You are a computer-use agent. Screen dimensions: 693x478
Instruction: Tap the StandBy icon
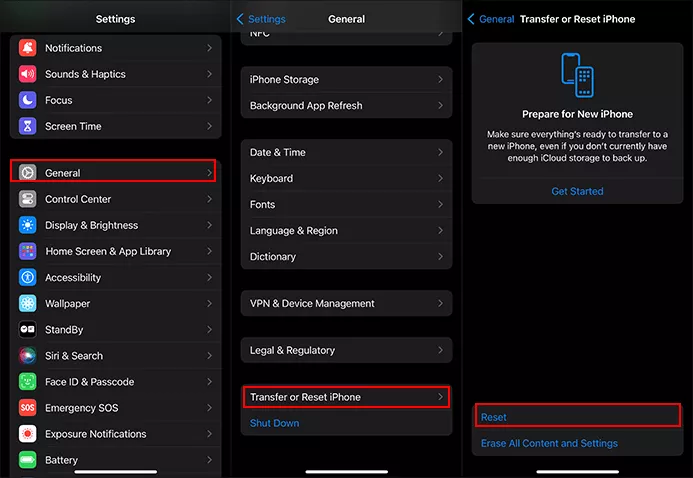coord(27,329)
